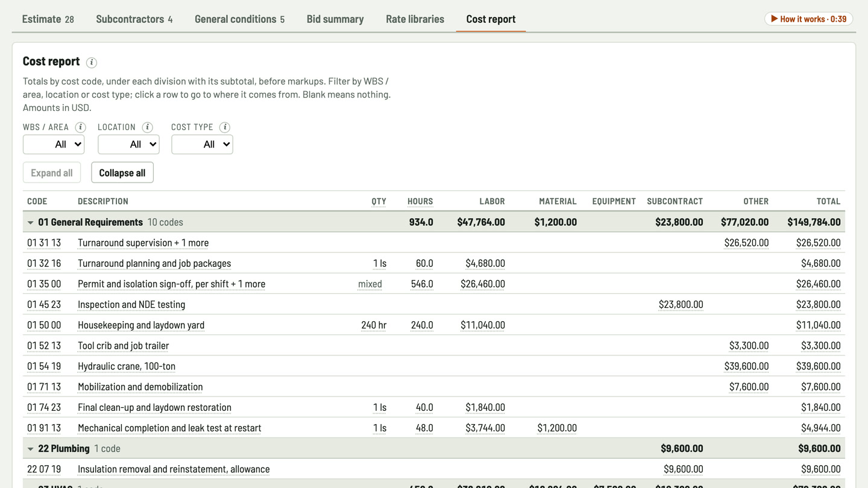Screen dimensions: 868x488
Task: Click the Expand all button
Action: point(52,173)
